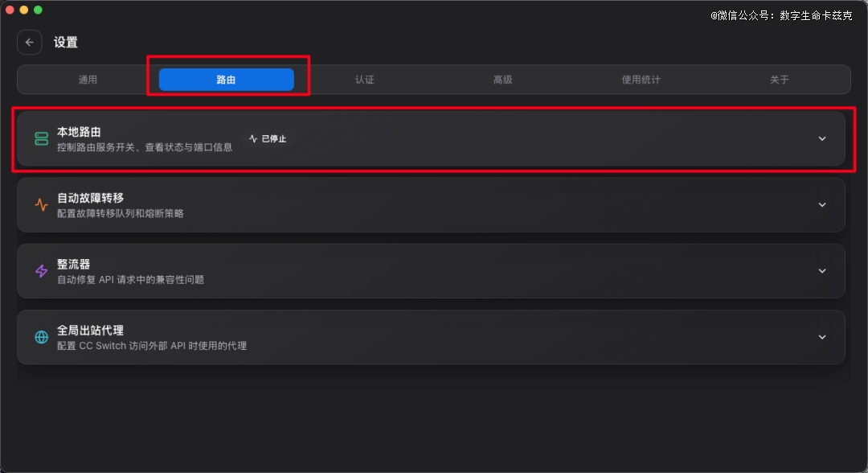Expand the 自动故障转移 section chevron
The image size is (868, 473).
(x=821, y=205)
